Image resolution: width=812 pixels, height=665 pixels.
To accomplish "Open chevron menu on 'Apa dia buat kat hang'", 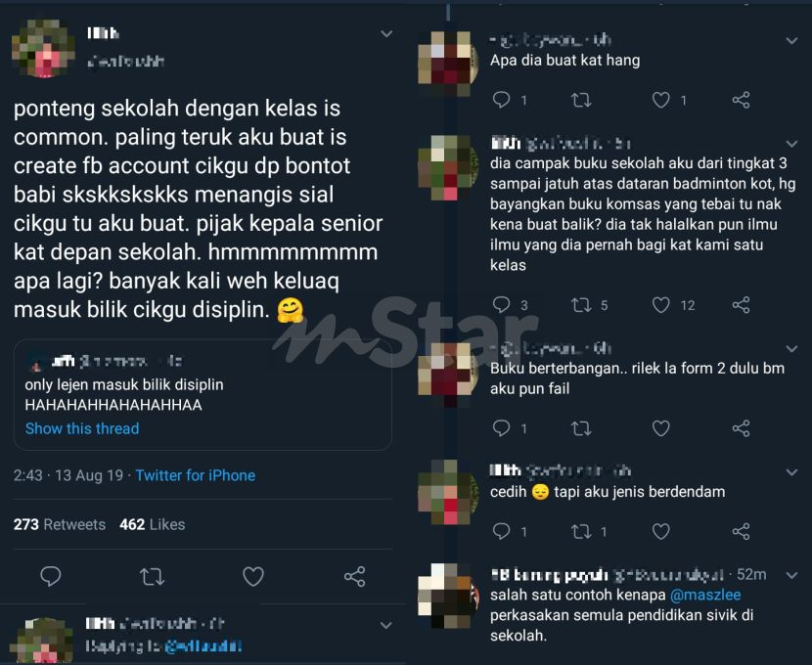I will point(791,40).
